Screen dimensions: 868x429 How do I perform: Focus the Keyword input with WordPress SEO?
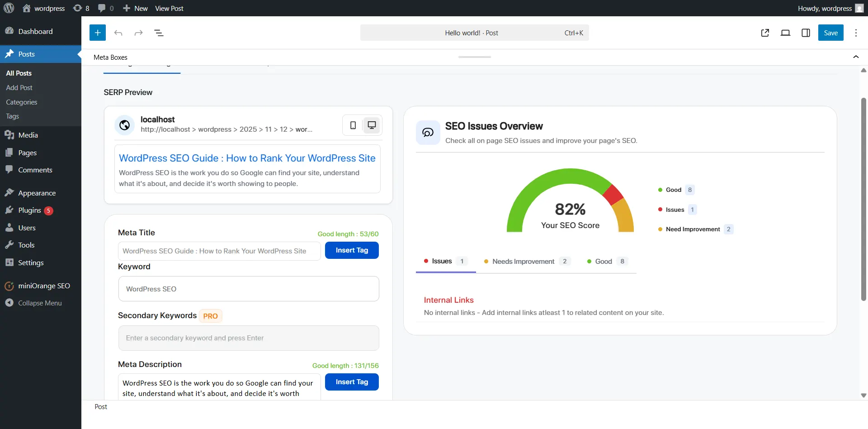249,289
